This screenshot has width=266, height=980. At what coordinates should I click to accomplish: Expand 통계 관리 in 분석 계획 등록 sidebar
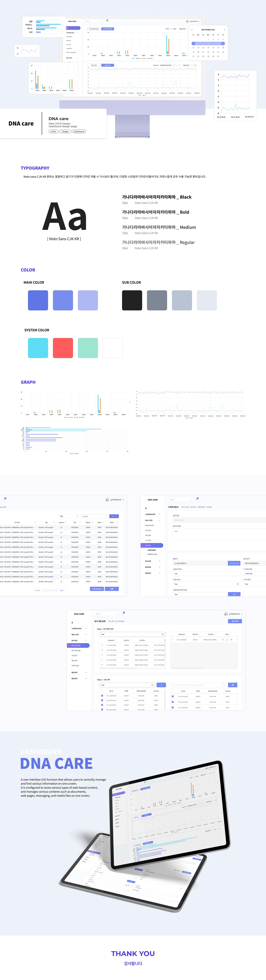(x=86, y=673)
